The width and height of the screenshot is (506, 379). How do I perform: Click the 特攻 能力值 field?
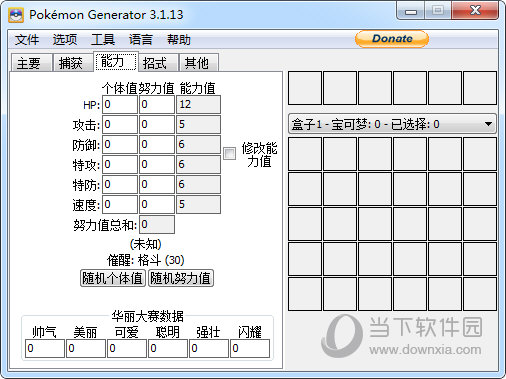pos(198,165)
